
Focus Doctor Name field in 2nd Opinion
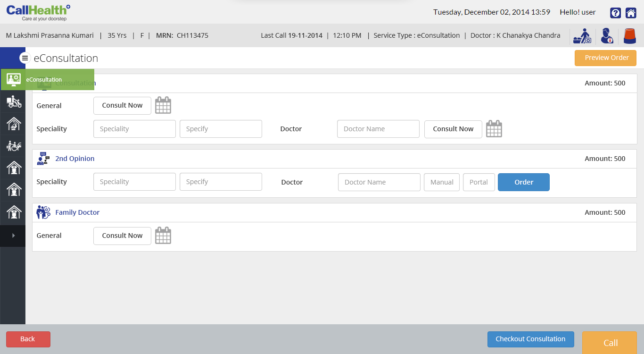(x=379, y=182)
